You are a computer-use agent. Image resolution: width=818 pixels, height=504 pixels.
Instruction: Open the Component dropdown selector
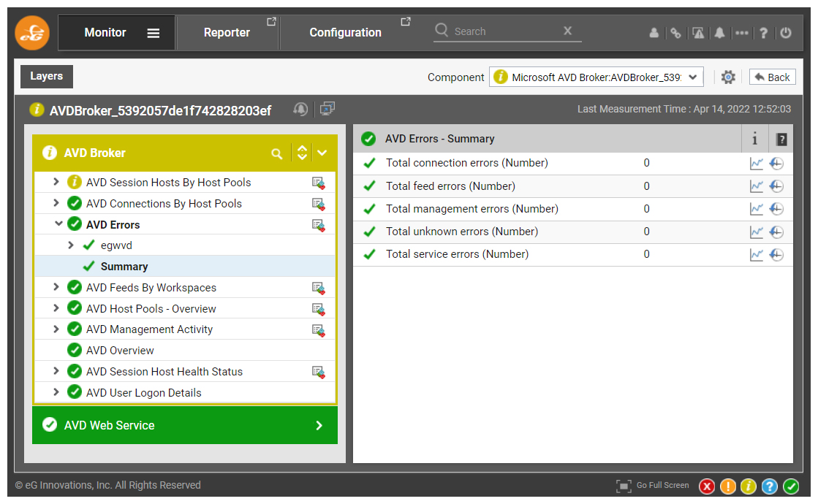(596, 77)
